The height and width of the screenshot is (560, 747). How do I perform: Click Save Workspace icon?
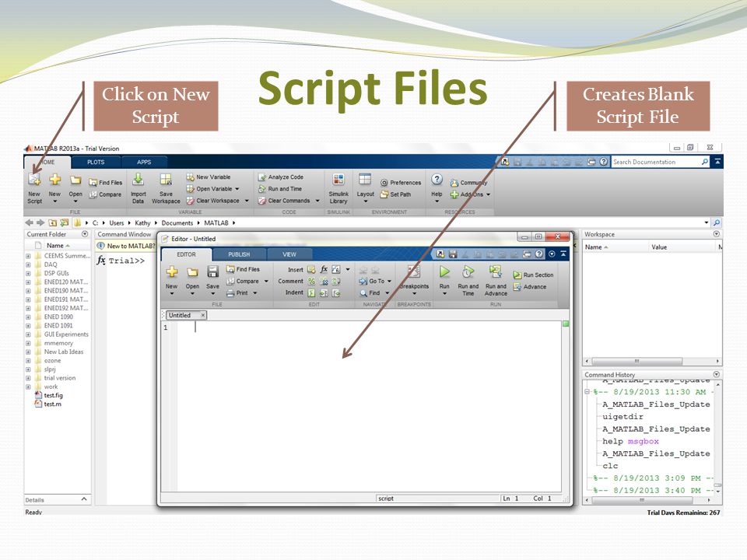(166, 180)
